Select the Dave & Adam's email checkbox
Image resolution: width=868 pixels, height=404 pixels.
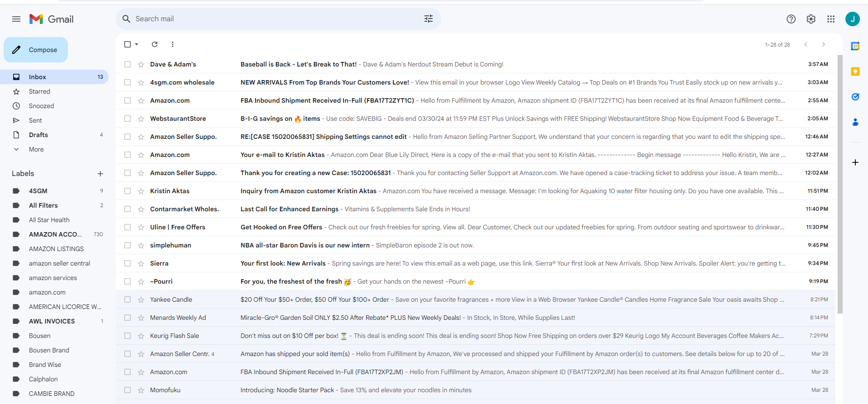(x=127, y=64)
